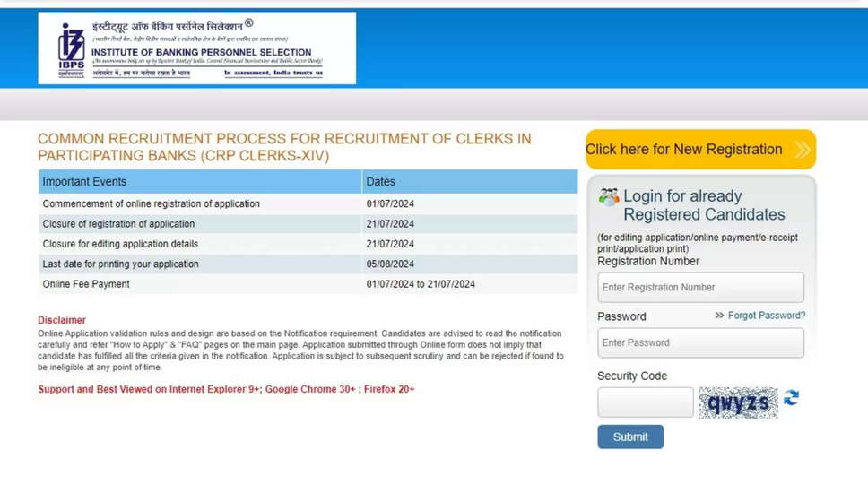Click the arrows icon beside Forgot Password

tap(719, 316)
